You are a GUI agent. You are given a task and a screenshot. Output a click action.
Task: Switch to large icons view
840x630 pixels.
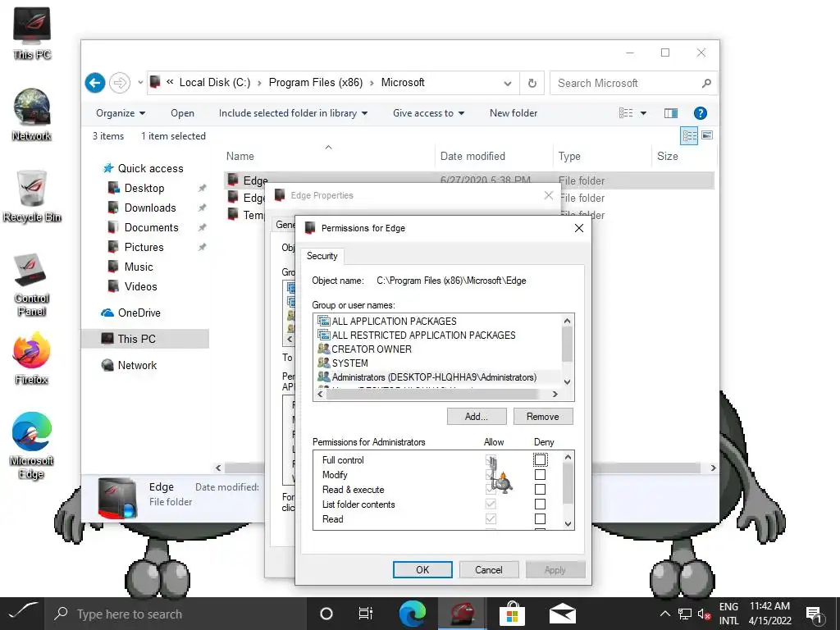click(x=707, y=135)
